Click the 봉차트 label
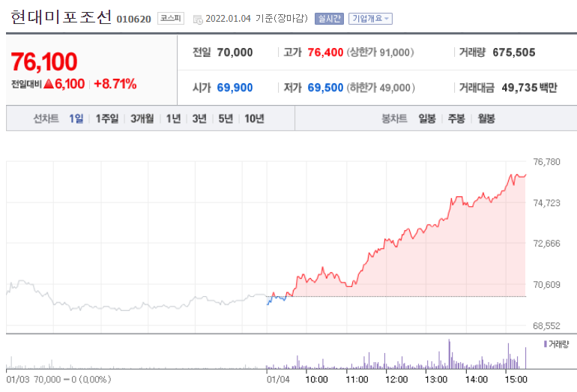 click(394, 118)
